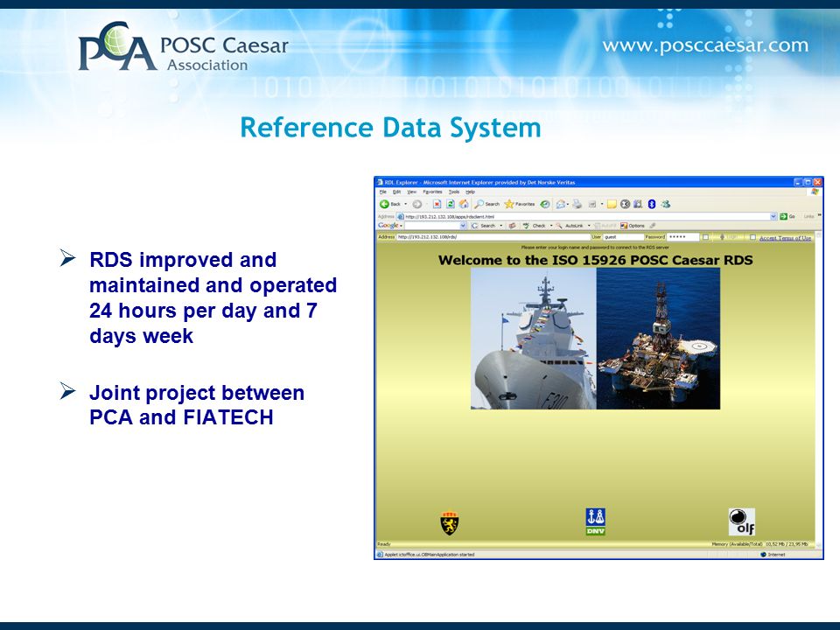Open Google toolbar search box dropdown

coord(464,226)
